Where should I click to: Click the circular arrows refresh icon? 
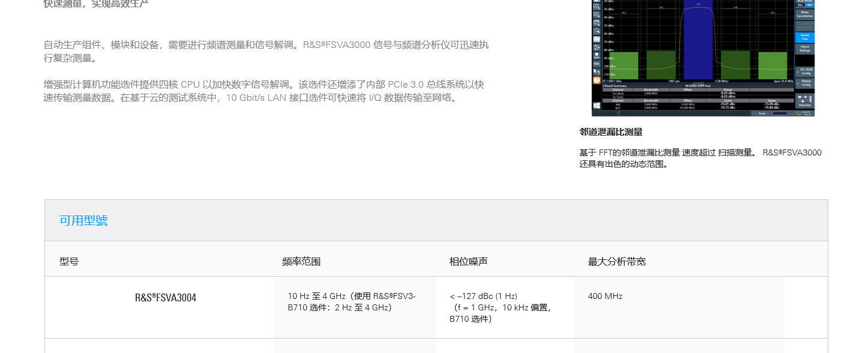pos(597,47)
